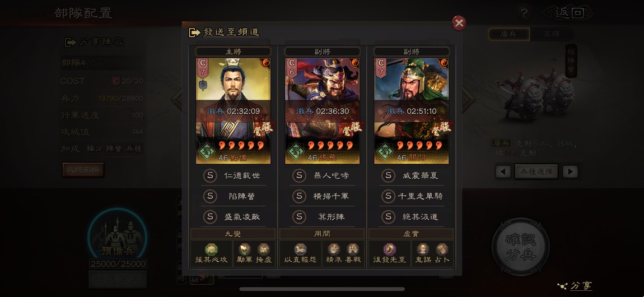Select the 以直報怨 tactic icon

click(300, 249)
